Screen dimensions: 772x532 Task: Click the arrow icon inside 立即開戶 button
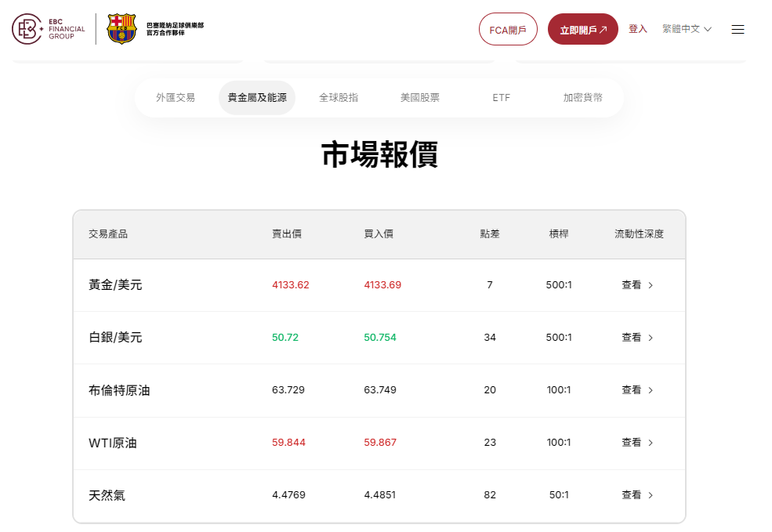(x=602, y=28)
